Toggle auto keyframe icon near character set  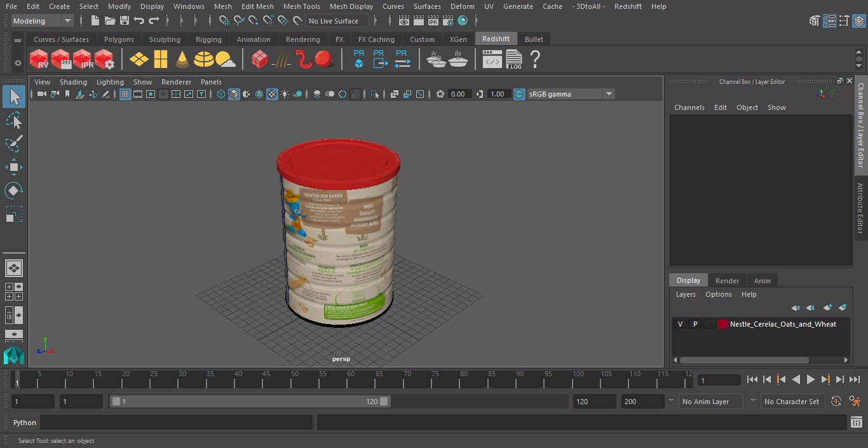tap(836, 402)
